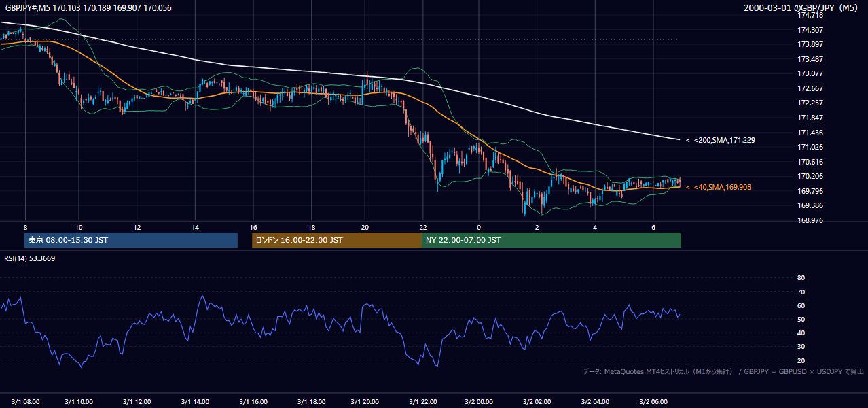Click the 173.487 price axis label

(x=810, y=59)
